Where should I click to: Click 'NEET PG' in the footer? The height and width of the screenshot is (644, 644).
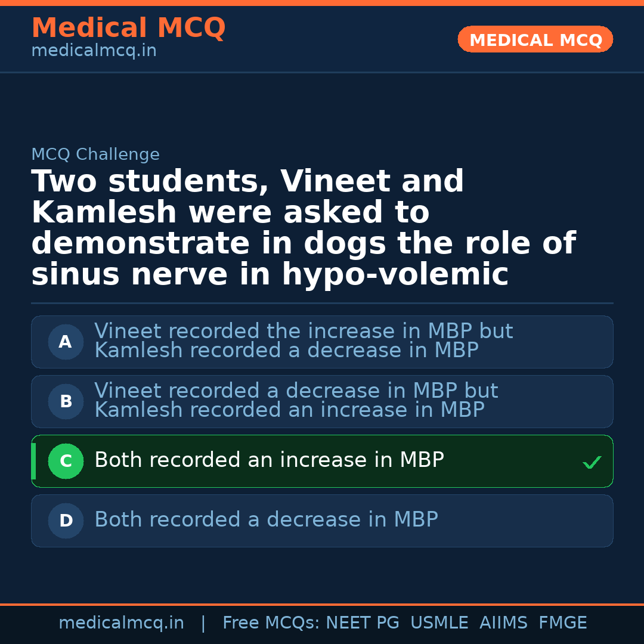pos(363,623)
